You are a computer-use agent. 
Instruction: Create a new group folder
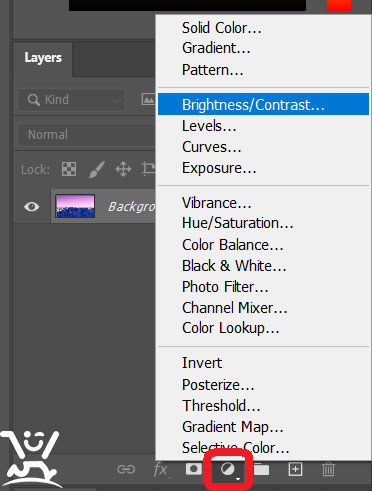[262, 469]
